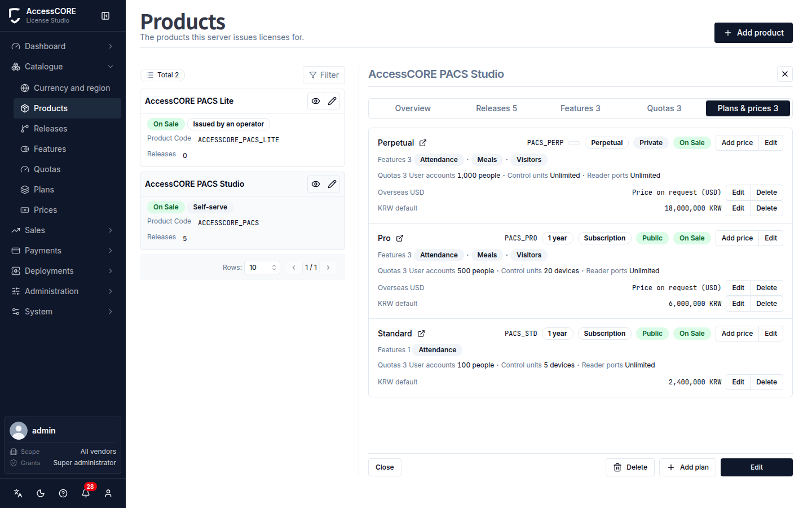Image resolution: width=812 pixels, height=508 pixels.
Task: Edit AccessCORE PACS Studio pencil icon
Action: 332,184
